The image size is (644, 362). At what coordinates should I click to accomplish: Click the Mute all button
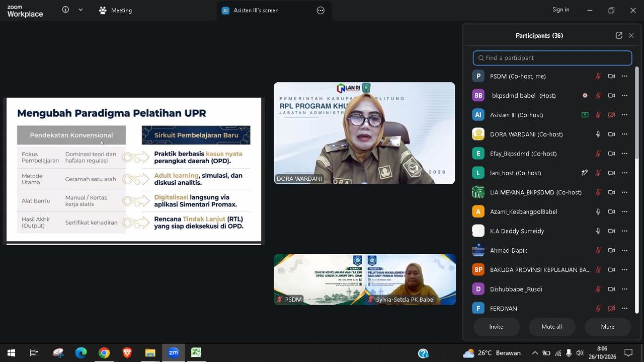[551, 327]
